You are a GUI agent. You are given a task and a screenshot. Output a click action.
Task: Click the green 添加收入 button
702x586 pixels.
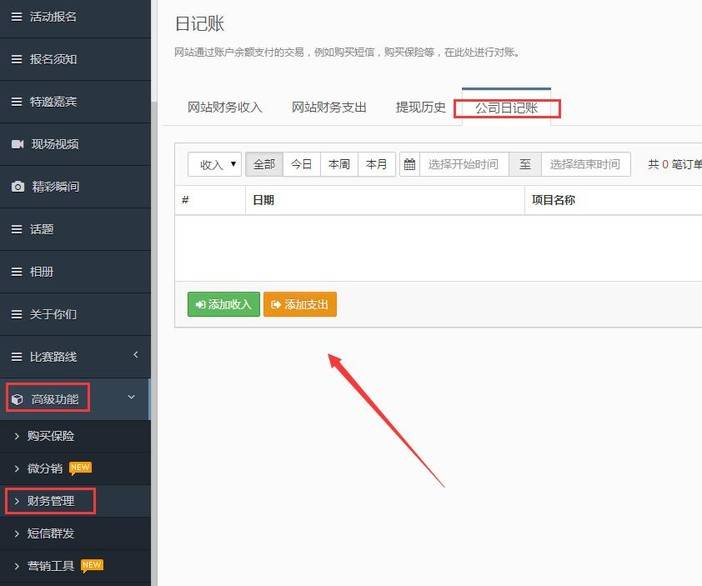[224, 305]
